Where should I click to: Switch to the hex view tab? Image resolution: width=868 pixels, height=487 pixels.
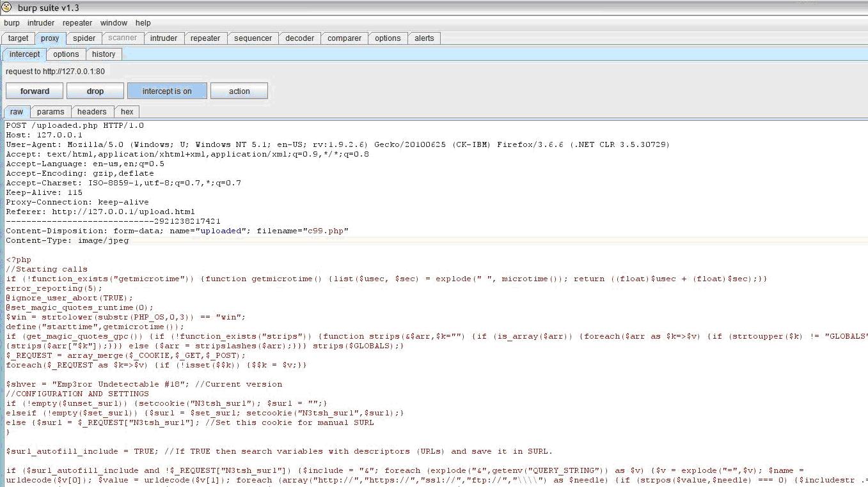127,112
